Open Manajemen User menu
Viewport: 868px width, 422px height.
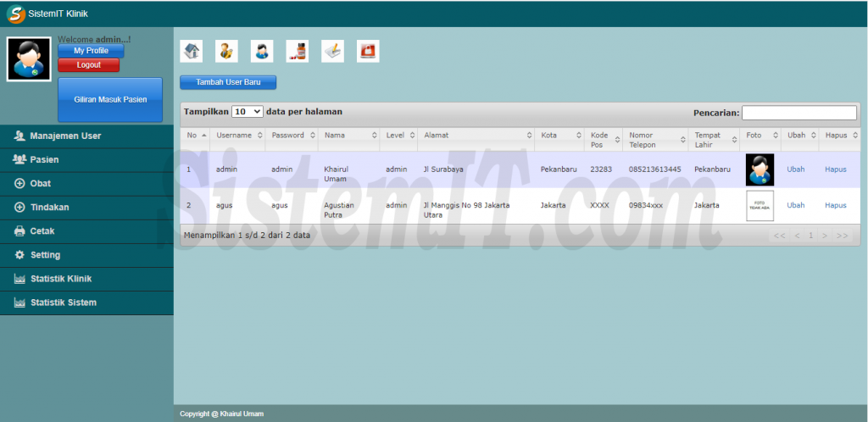click(87, 136)
